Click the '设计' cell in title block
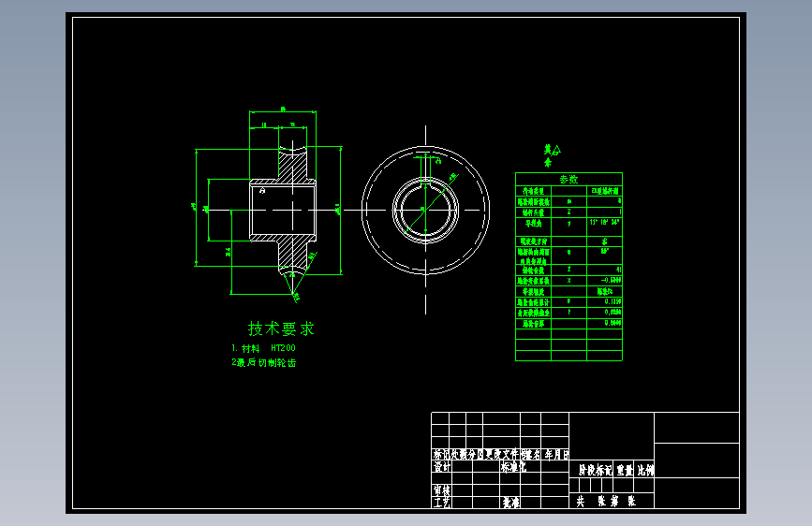 [x=442, y=466]
